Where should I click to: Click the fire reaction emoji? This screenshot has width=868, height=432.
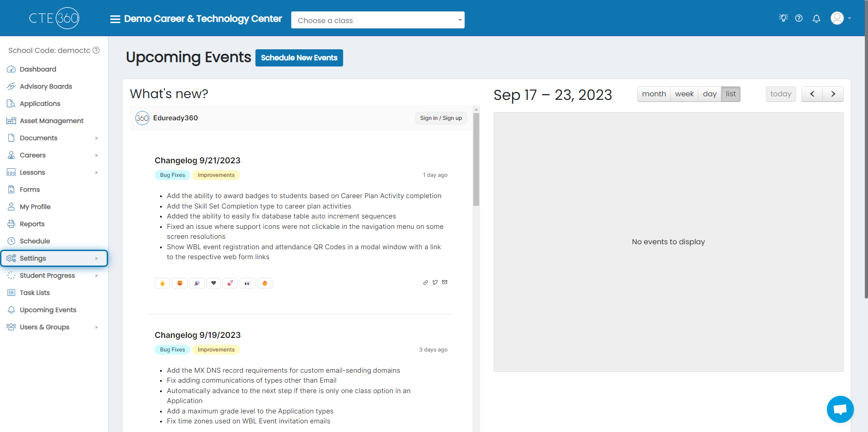[x=265, y=283]
